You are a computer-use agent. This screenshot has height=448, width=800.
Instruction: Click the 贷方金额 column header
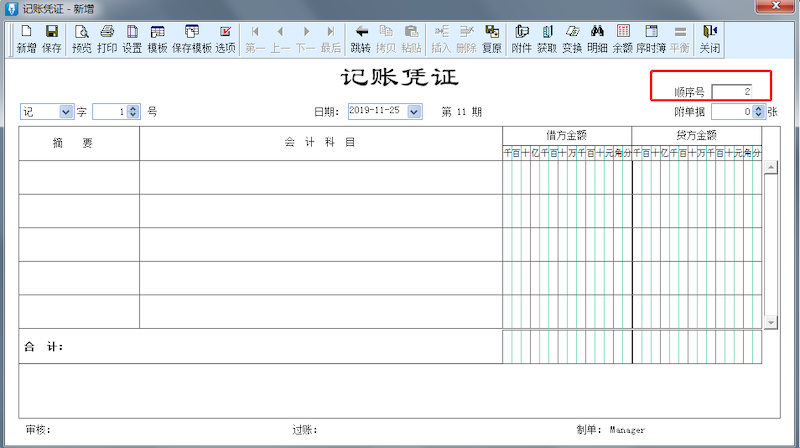(x=697, y=136)
